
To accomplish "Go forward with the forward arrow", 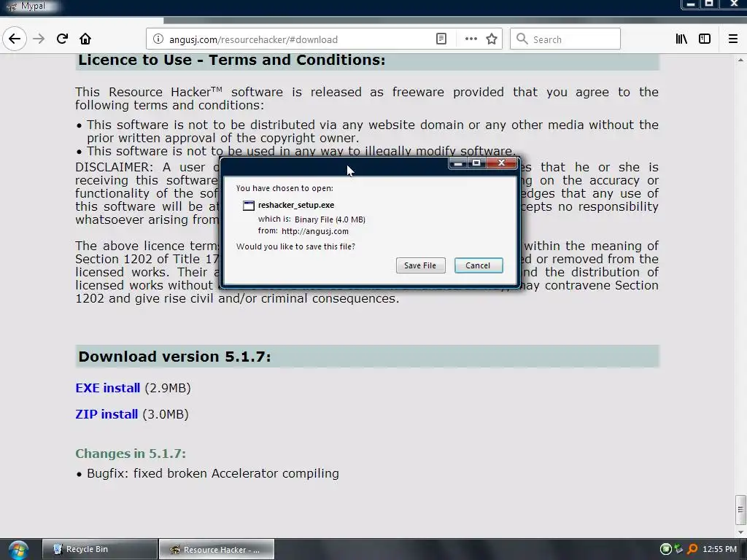I will point(39,39).
